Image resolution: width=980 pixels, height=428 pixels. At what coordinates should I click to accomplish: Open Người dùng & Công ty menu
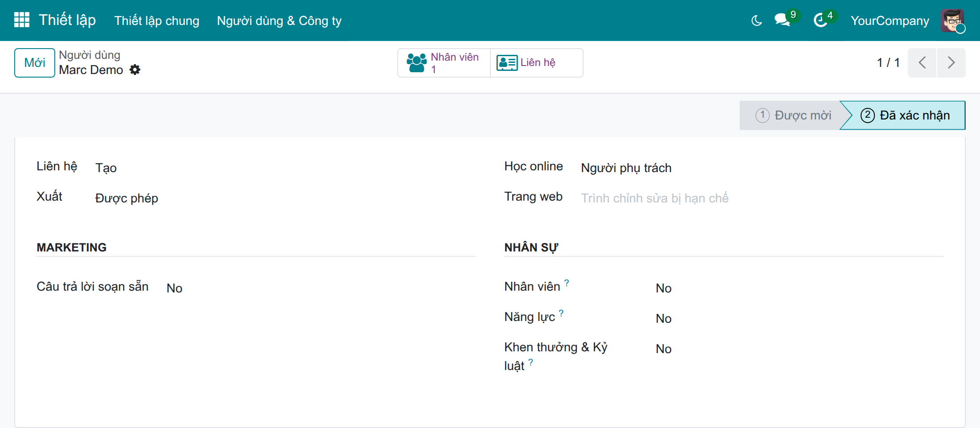[x=279, y=21]
